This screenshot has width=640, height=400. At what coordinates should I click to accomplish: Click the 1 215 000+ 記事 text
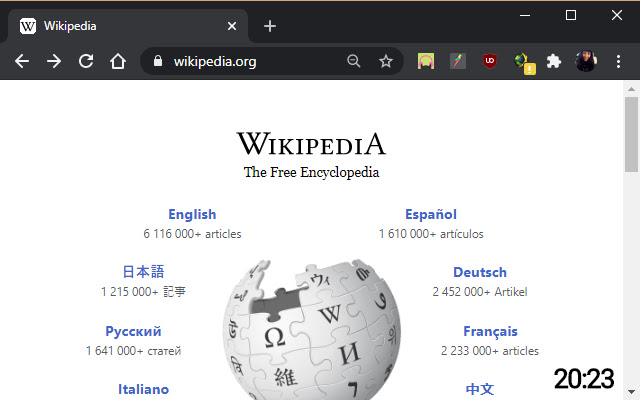point(143,292)
